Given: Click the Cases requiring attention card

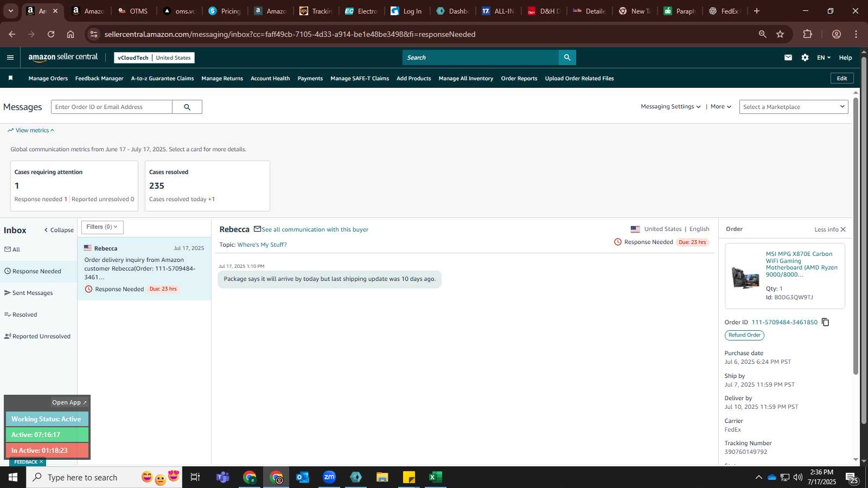Looking at the screenshot, I should [74, 186].
